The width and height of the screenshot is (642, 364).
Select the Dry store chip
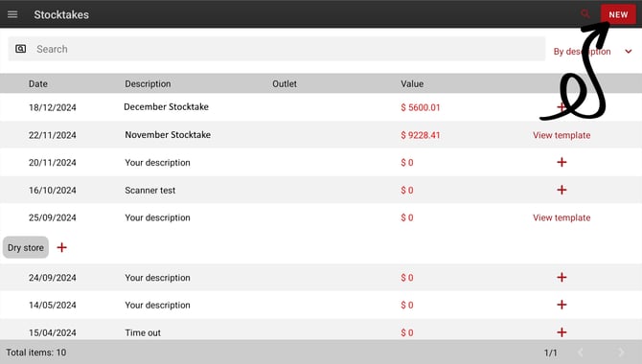click(x=26, y=247)
